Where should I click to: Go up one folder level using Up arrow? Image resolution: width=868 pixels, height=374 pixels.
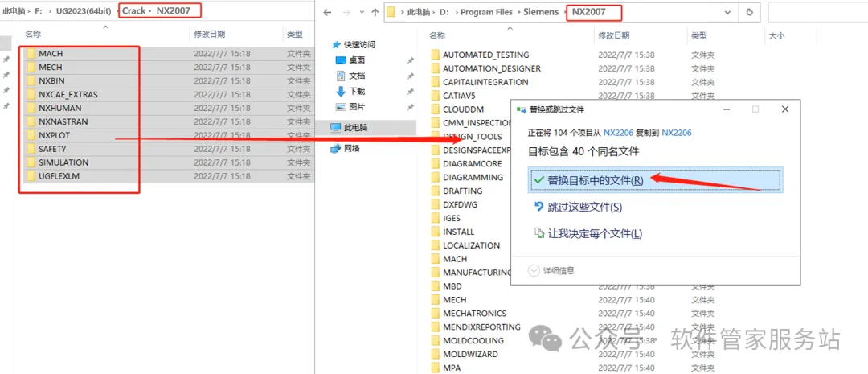tap(375, 11)
